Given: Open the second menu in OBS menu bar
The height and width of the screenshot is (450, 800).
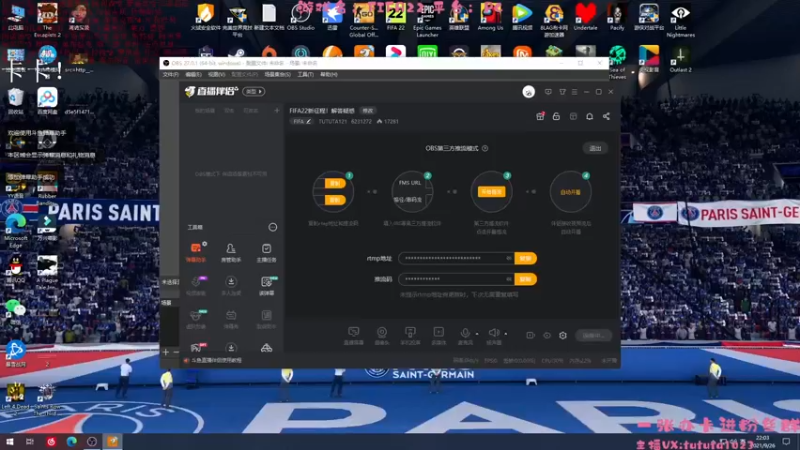Looking at the screenshot, I should tap(193, 74).
